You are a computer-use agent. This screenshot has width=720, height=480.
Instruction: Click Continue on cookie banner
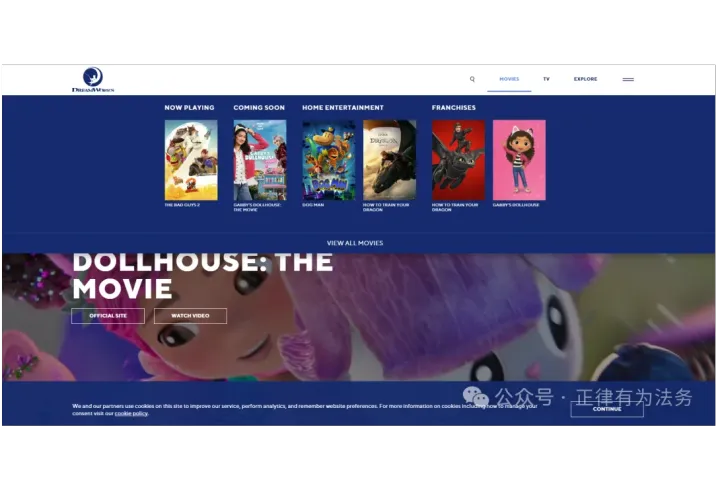tap(607, 409)
